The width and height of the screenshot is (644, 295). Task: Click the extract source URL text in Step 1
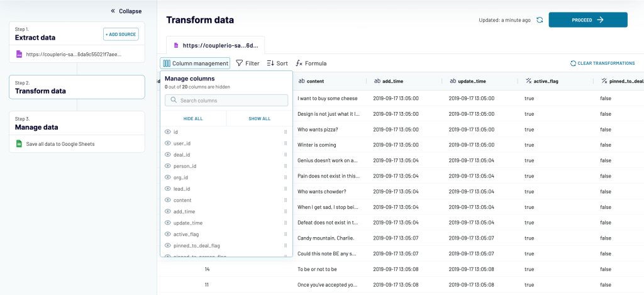[x=74, y=54]
